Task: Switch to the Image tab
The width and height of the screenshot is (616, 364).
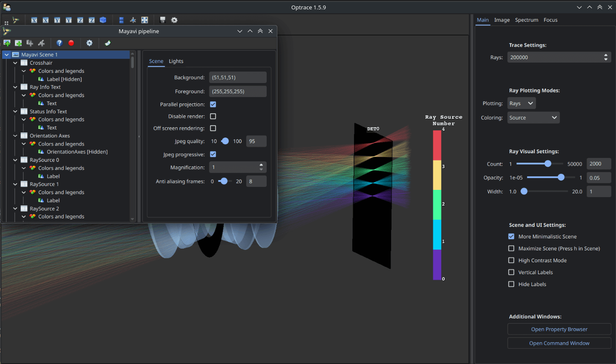Action: [x=502, y=20]
